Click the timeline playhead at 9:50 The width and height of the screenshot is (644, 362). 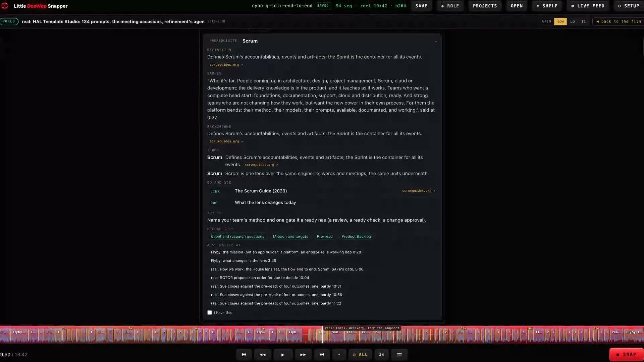point(322,335)
